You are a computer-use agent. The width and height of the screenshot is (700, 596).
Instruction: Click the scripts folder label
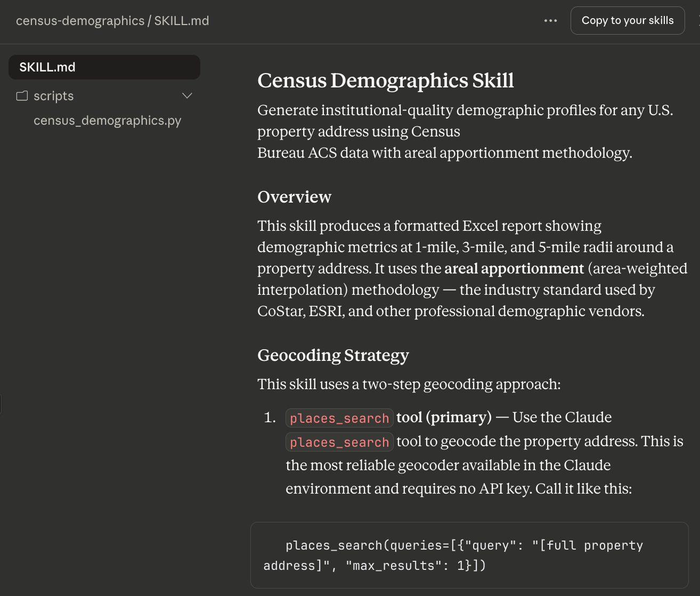(x=53, y=96)
